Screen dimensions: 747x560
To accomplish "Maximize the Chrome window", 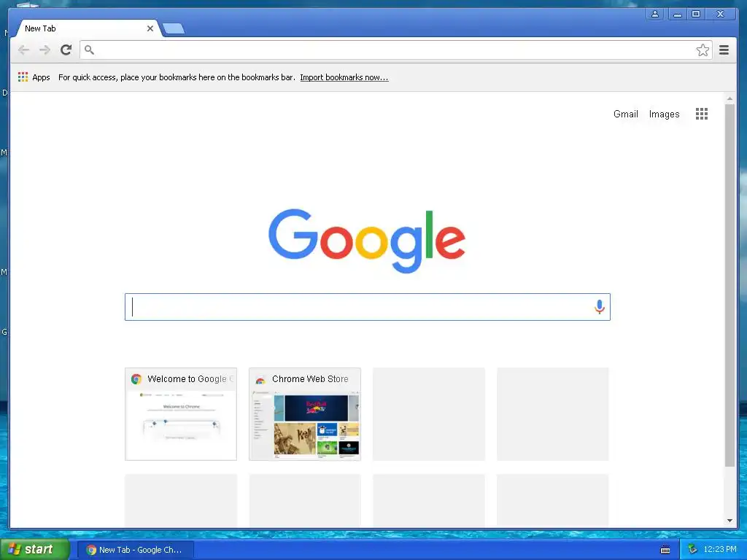I will (695, 14).
